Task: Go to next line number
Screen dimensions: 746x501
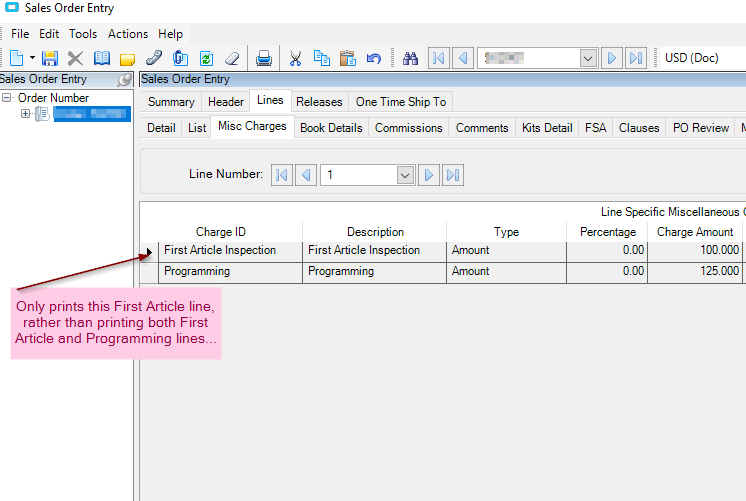Action: pyautogui.click(x=429, y=175)
